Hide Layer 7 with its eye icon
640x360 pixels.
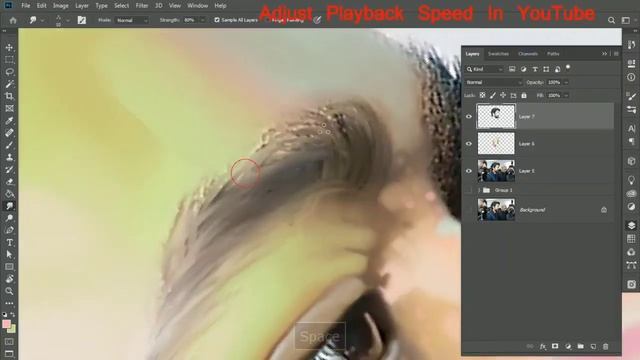click(469, 116)
